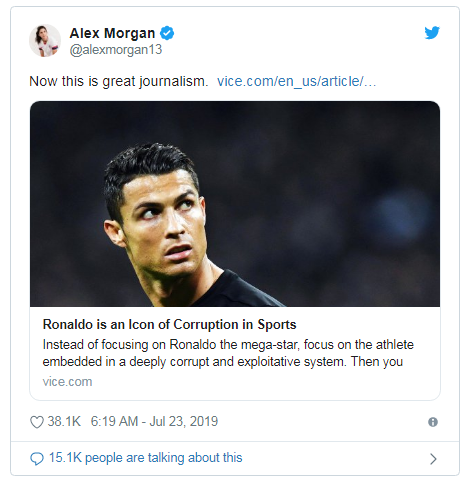Click the blue verified badge
Image resolution: width=469 pixels, height=481 pixels.
[x=167, y=33]
